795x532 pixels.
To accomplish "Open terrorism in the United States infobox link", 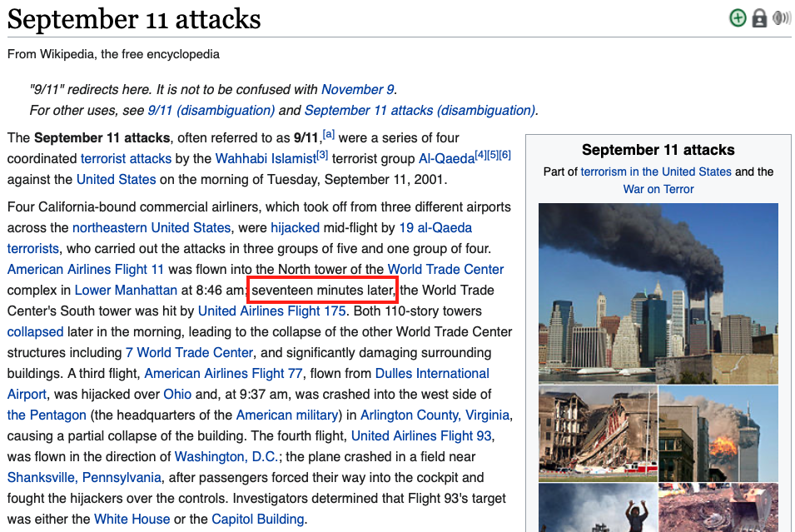I will (x=656, y=172).
